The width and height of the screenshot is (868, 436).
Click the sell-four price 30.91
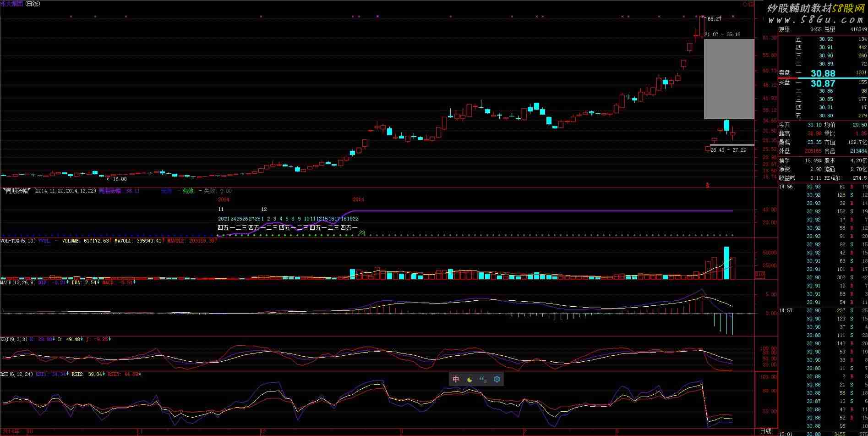click(x=826, y=48)
